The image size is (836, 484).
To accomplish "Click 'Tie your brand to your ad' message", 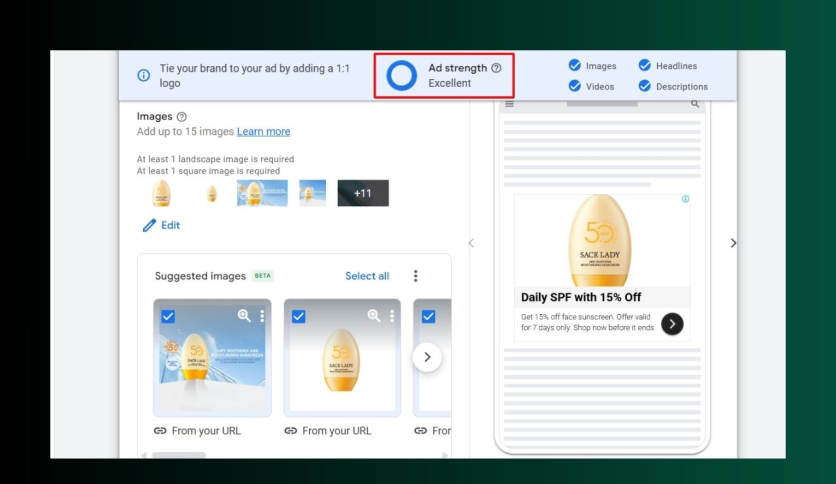I will click(x=254, y=75).
